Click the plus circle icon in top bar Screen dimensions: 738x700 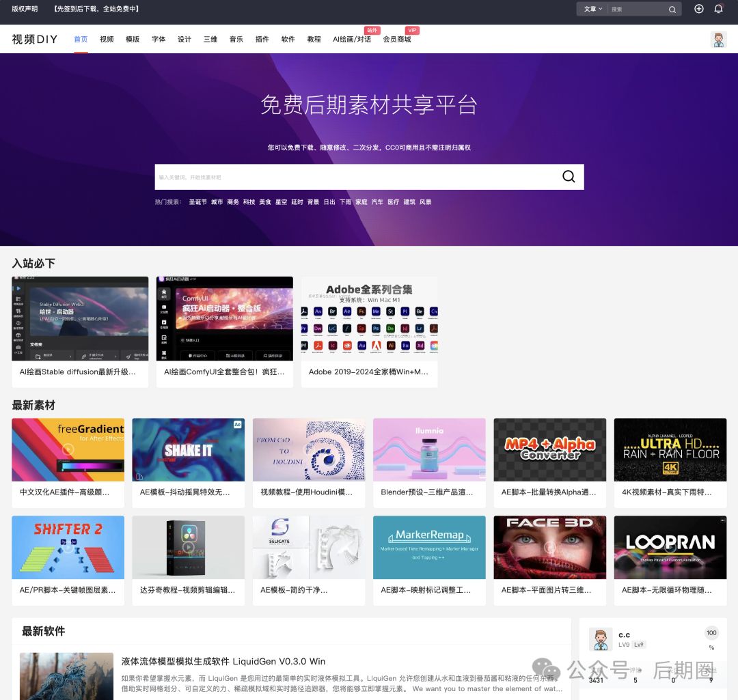click(699, 9)
